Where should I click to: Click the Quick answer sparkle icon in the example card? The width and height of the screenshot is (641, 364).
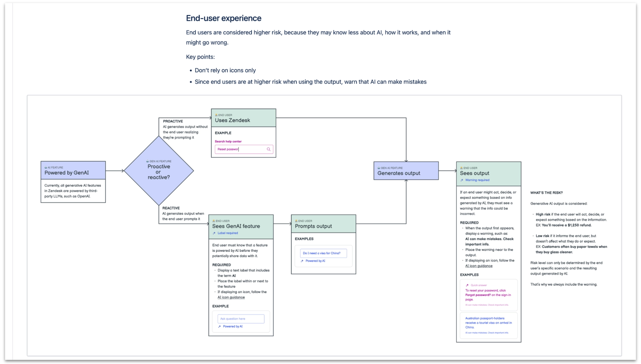pos(467,285)
